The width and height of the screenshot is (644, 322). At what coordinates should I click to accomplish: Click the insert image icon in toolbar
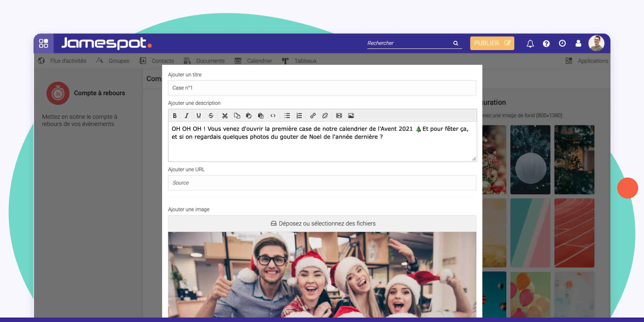pyautogui.click(x=351, y=116)
